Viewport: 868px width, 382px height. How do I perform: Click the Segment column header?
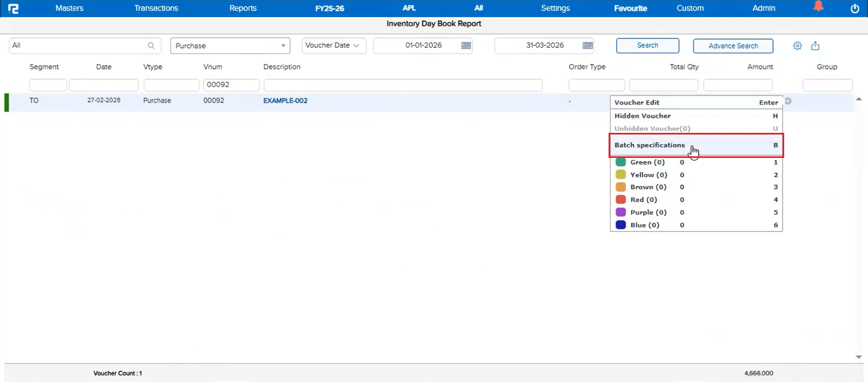click(44, 67)
